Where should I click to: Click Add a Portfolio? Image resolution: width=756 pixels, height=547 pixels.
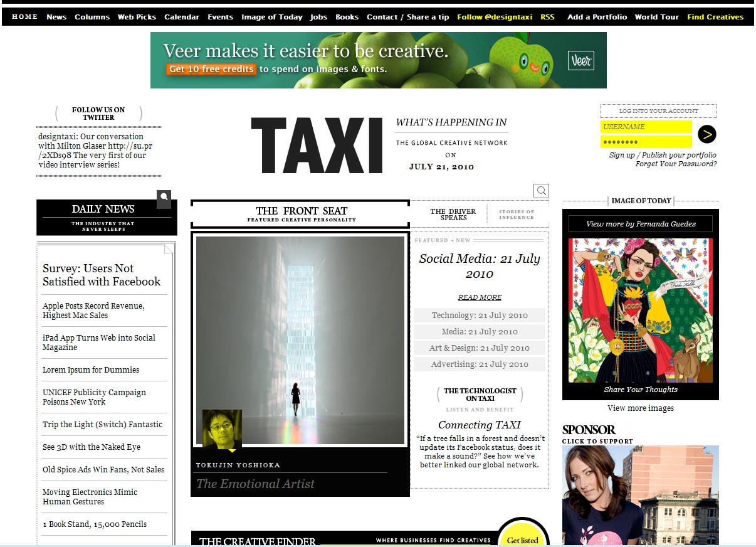coord(597,17)
